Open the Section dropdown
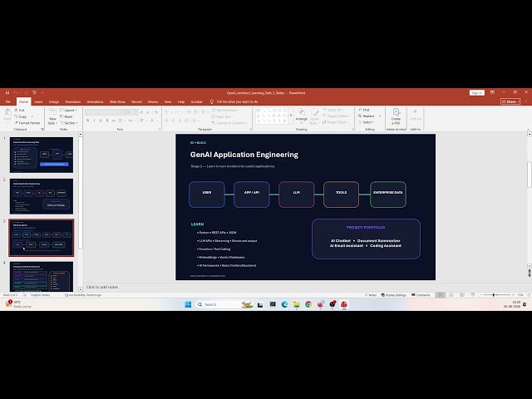 tap(69, 123)
